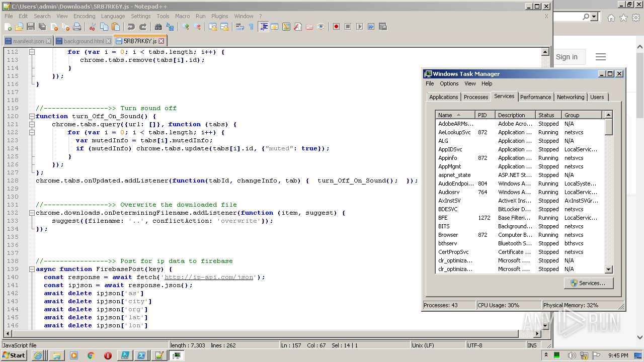Screen dimensions: 644x362
Task: Toggle monitoring with the eye icon
Action: point(321,27)
